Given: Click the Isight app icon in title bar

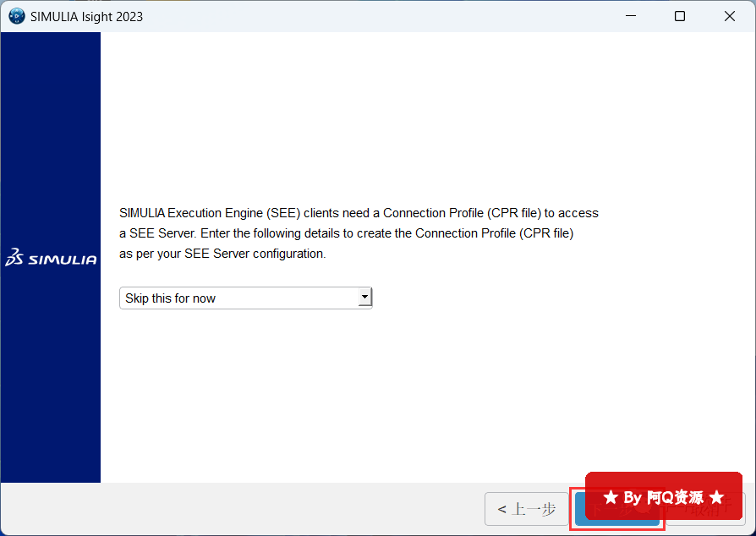Looking at the screenshot, I should click(x=16, y=16).
